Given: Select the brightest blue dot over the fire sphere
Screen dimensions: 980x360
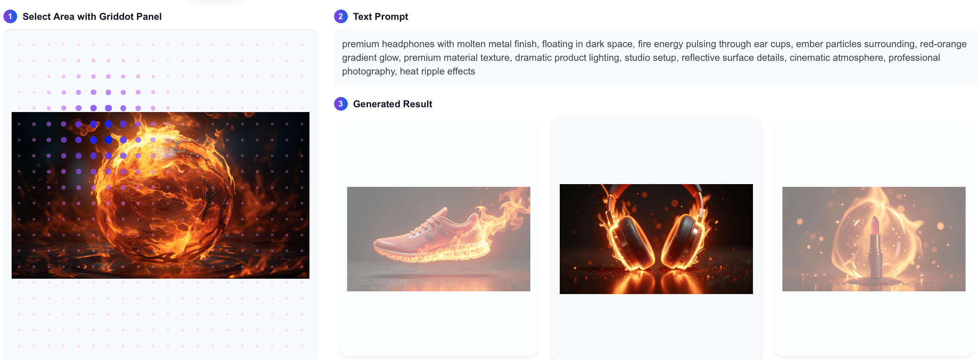Looking at the screenshot, I should (x=108, y=140).
